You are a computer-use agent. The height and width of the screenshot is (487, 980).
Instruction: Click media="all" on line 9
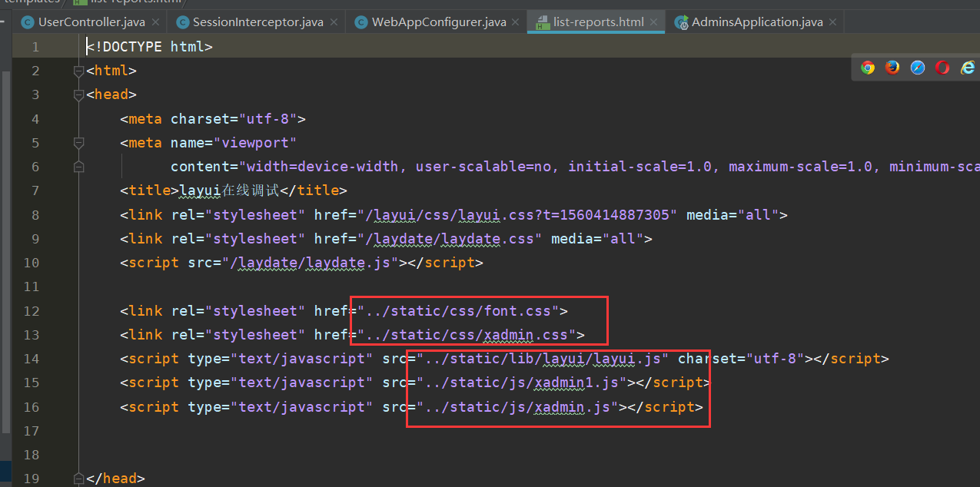(597, 239)
